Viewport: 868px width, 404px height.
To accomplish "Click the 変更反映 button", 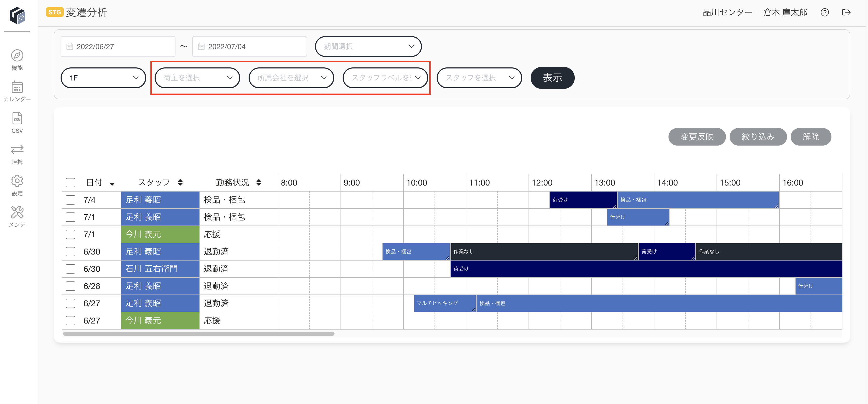I will (x=697, y=137).
